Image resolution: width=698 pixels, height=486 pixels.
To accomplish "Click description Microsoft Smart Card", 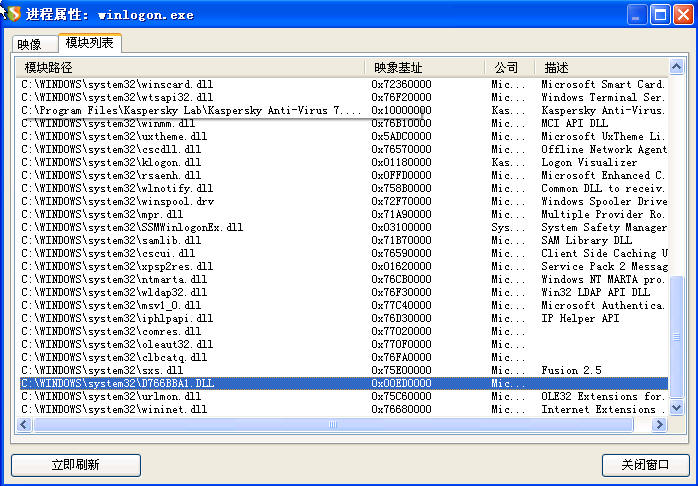I will 603,84.
